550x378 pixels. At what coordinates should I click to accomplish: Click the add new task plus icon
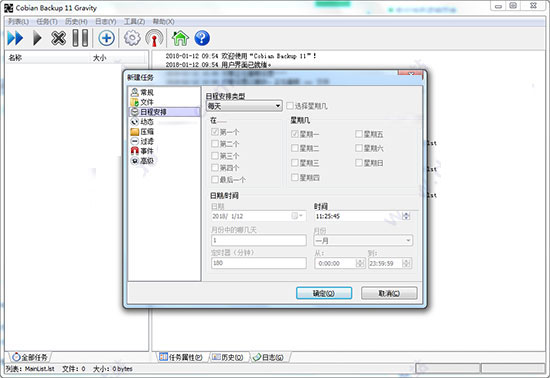106,38
